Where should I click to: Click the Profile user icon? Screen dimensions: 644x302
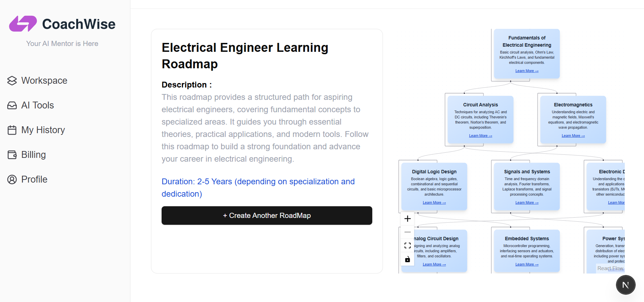[x=12, y=179]
